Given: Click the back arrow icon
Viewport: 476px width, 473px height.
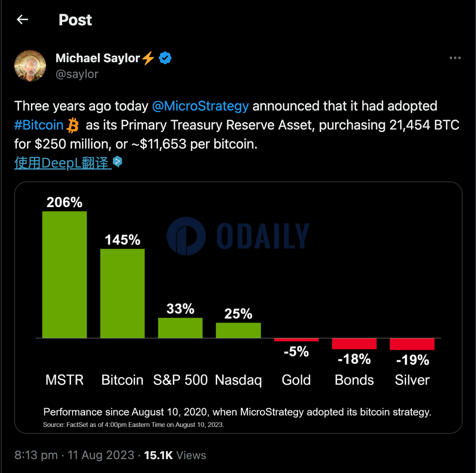Looking at the screenshot, I should point(23,19).
